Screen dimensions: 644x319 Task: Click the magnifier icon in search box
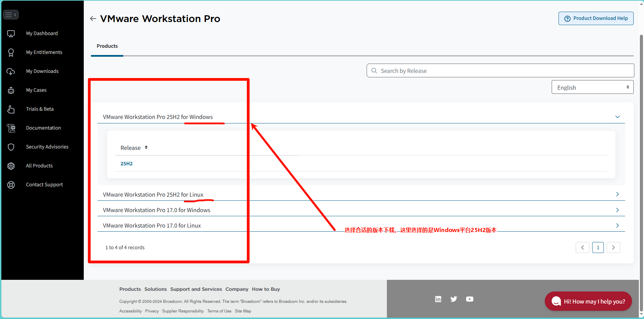pyautogui.click(x=374, y=70)
